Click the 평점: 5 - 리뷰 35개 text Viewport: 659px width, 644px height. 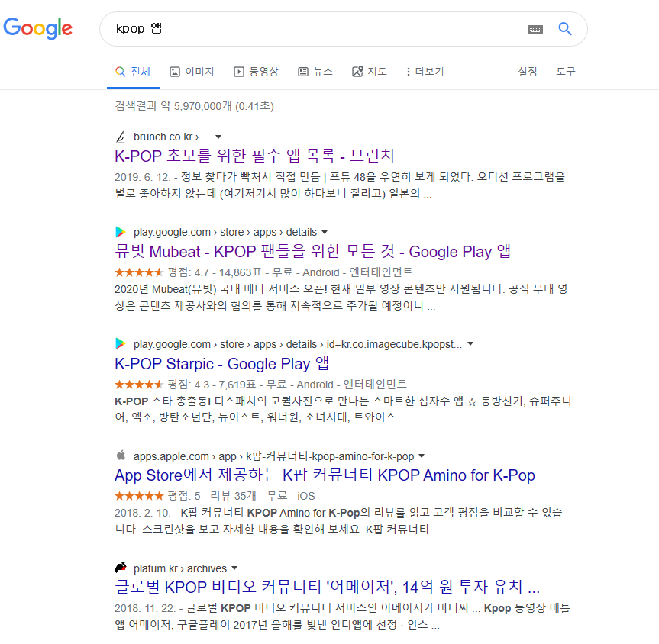point(212,496)
